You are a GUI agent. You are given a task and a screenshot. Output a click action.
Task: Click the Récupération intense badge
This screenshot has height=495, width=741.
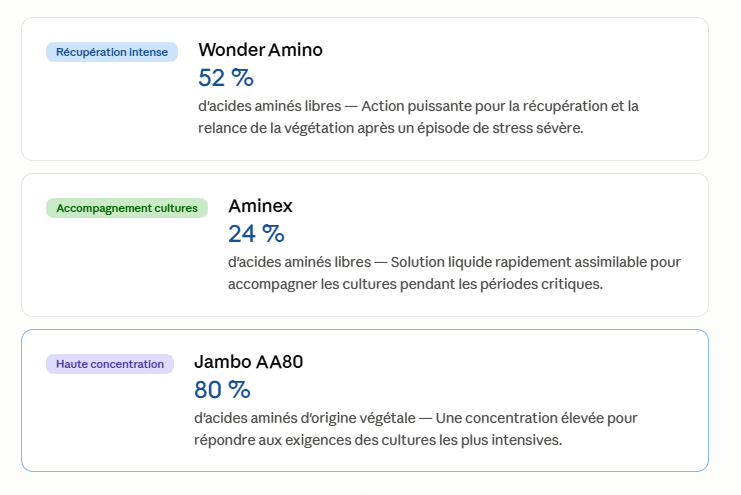tap(112, 52)
